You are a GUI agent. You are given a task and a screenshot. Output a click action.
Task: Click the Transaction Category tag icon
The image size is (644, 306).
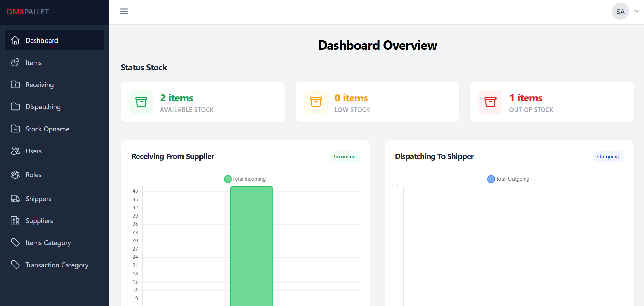pos(15,265)
